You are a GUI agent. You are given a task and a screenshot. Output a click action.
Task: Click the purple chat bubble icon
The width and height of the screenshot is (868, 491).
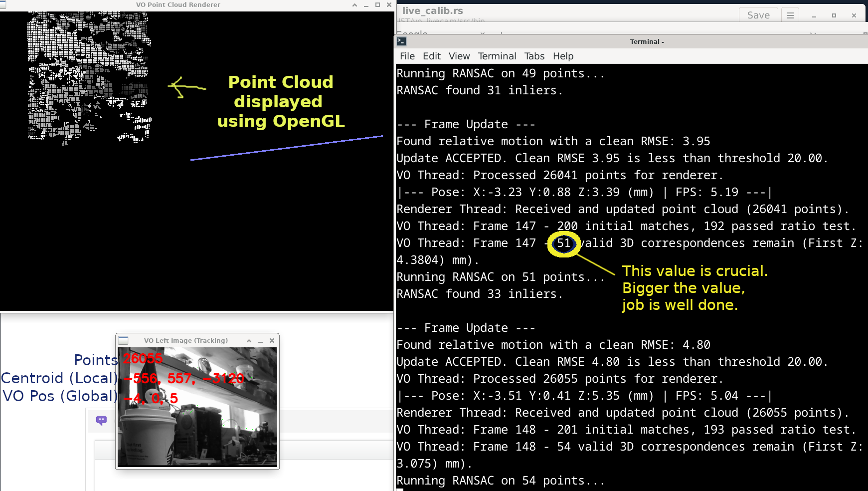click(101, 421)
